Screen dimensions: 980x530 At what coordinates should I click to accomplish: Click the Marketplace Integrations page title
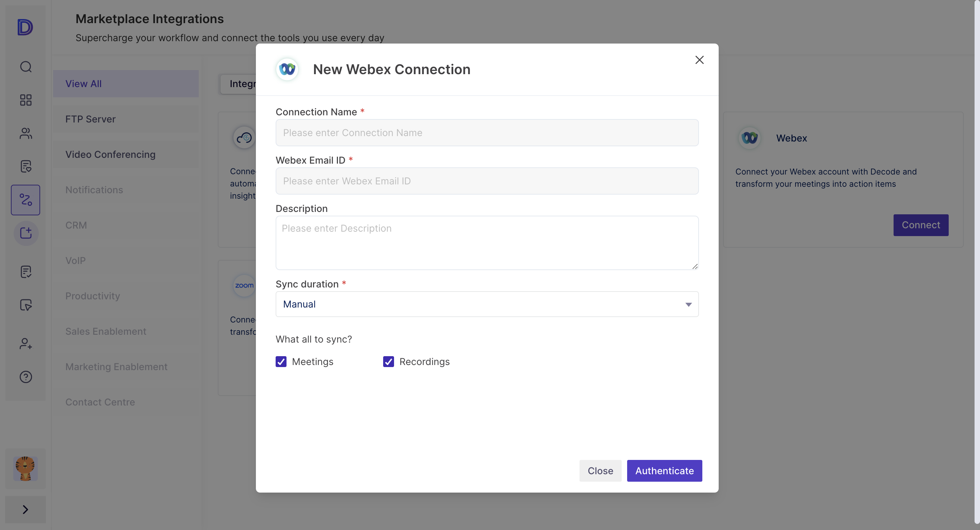pos(149,19)
